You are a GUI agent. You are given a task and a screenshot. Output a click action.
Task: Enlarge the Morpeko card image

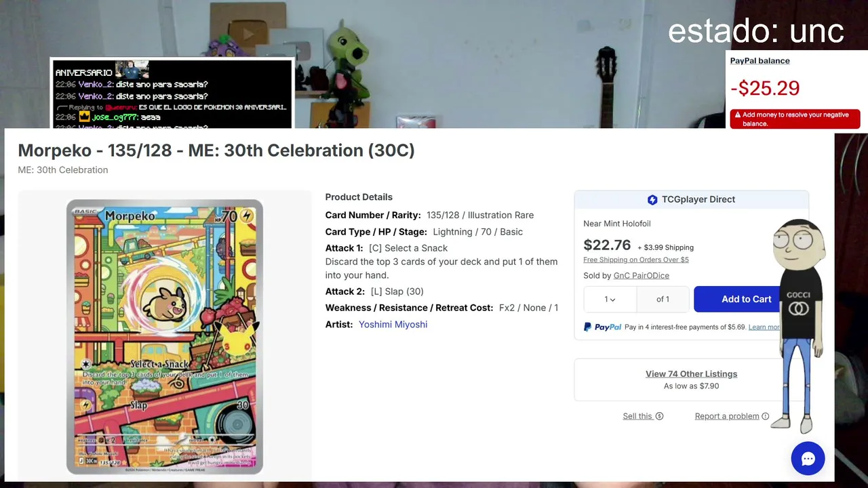coord(165,337)
